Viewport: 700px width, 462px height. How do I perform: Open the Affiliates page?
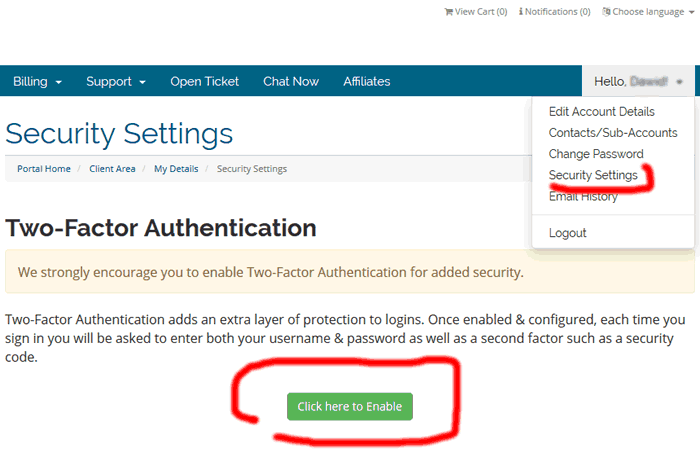coord(367,81)
